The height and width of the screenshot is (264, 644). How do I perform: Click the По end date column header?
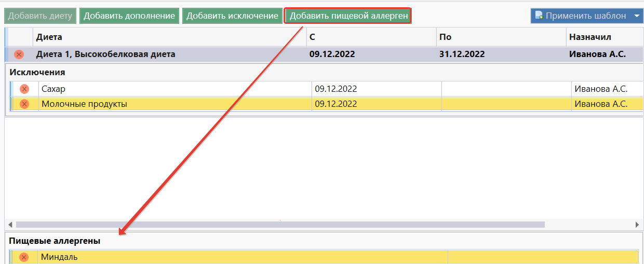(x=445, y=37)
